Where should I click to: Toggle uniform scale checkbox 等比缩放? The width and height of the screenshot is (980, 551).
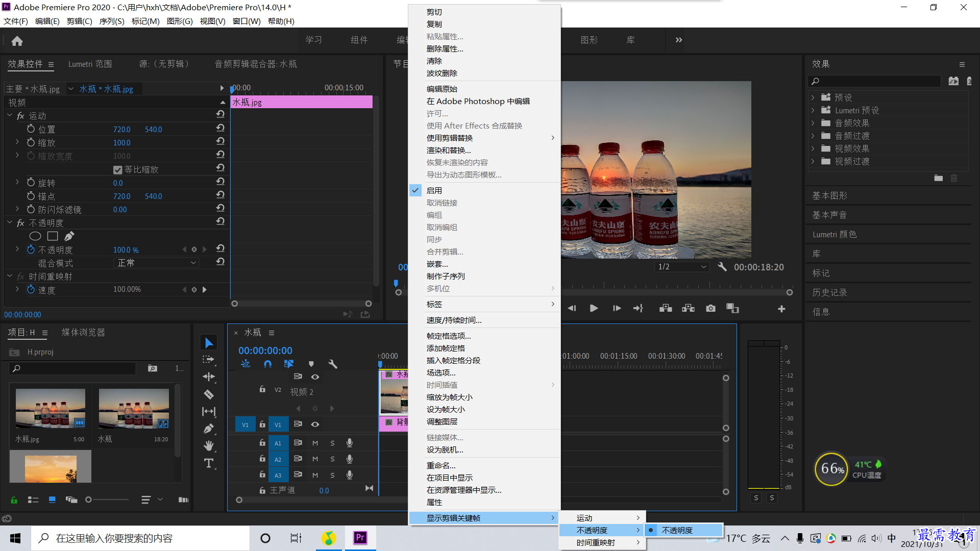(118, 169)
